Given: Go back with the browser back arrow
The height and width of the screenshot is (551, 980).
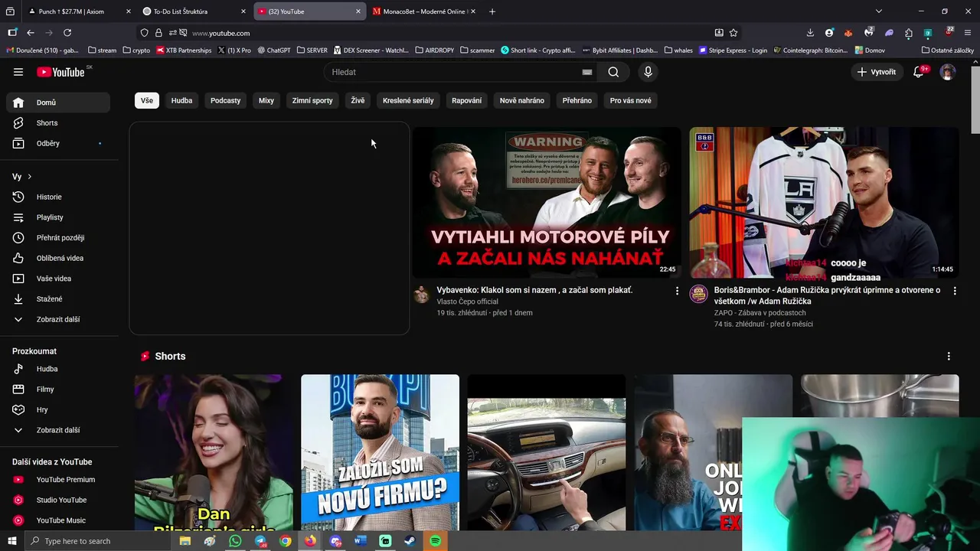Looking at the screenshot, I should pyautogui.click(x=31, y=33).
